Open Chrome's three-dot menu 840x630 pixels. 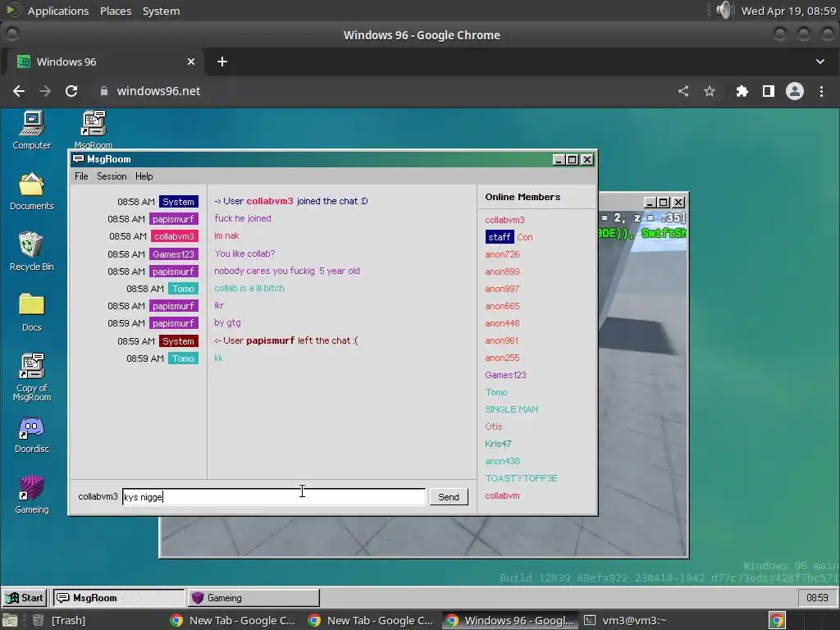[x=821, y=91]
